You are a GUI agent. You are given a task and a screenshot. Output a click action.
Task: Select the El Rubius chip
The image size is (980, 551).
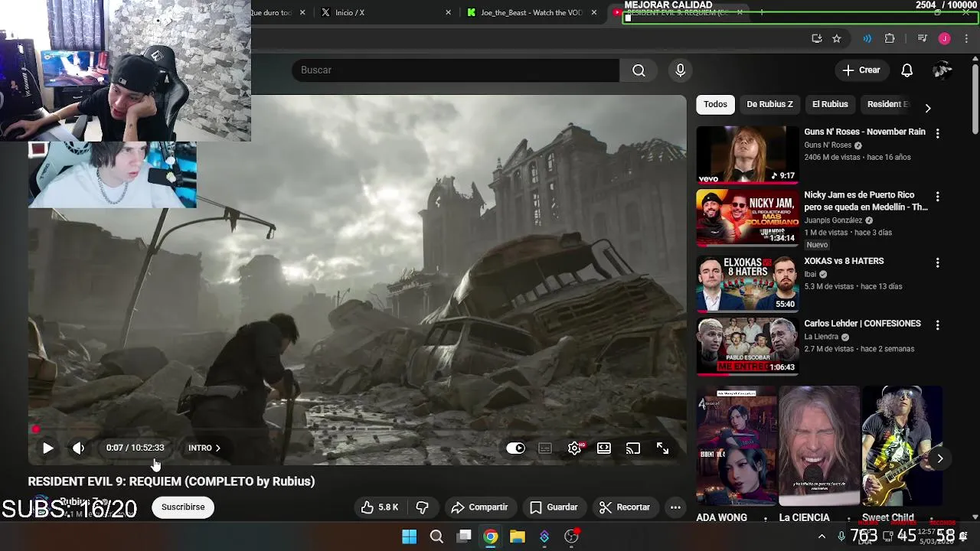point(830,104)
